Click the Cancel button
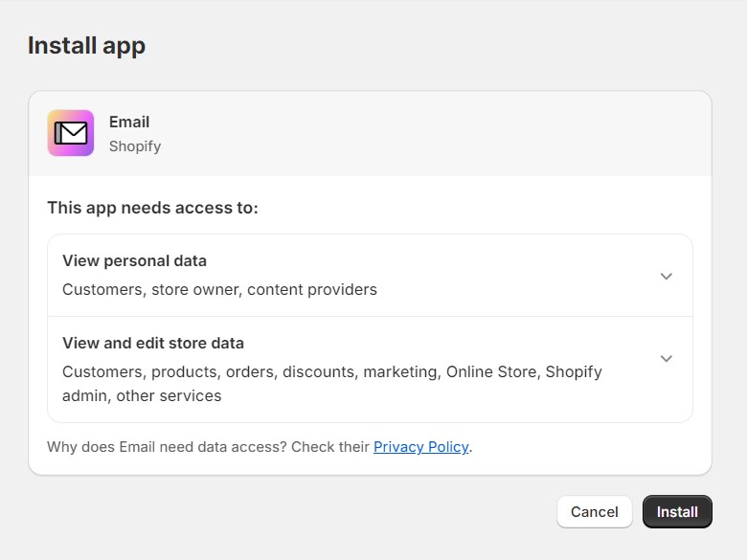This screenshot has width=747, height=560. coord(594,511)
